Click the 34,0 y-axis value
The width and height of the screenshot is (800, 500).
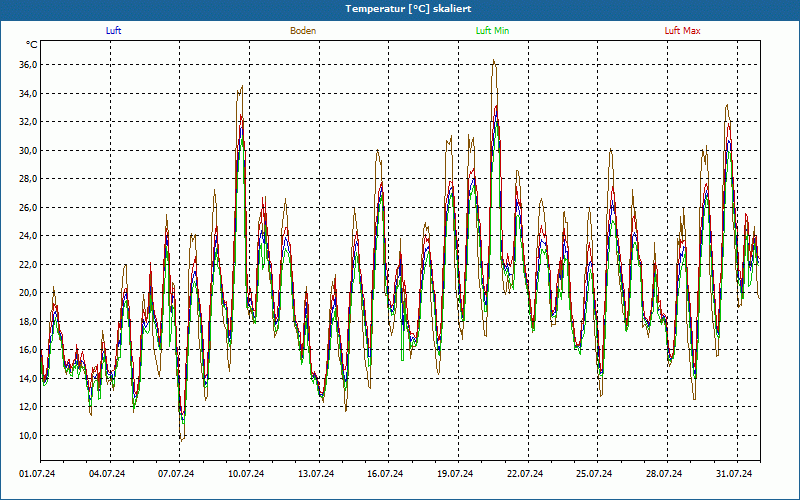coord(29,93)
